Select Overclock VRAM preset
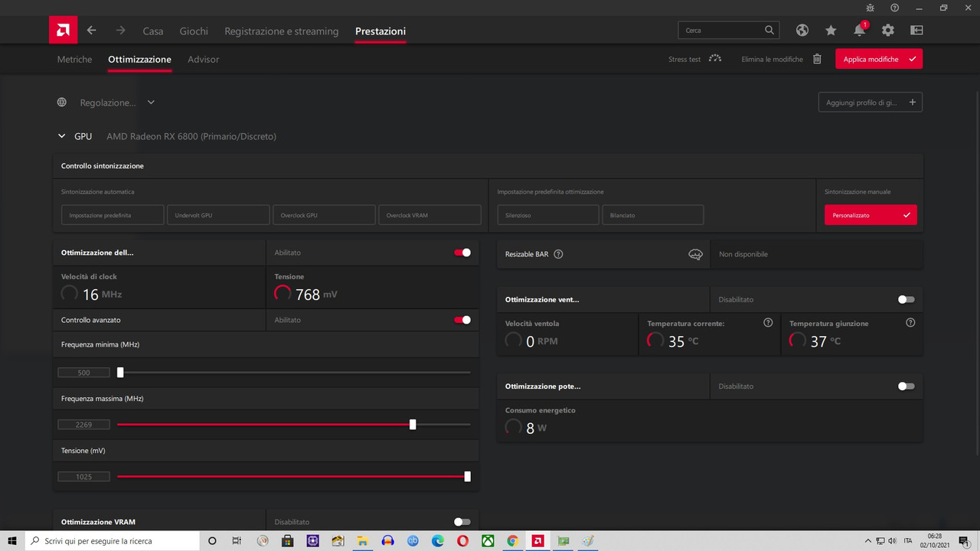Image resolution: width=980 pixels, height=551 pixels. click(x=430, y=215)
